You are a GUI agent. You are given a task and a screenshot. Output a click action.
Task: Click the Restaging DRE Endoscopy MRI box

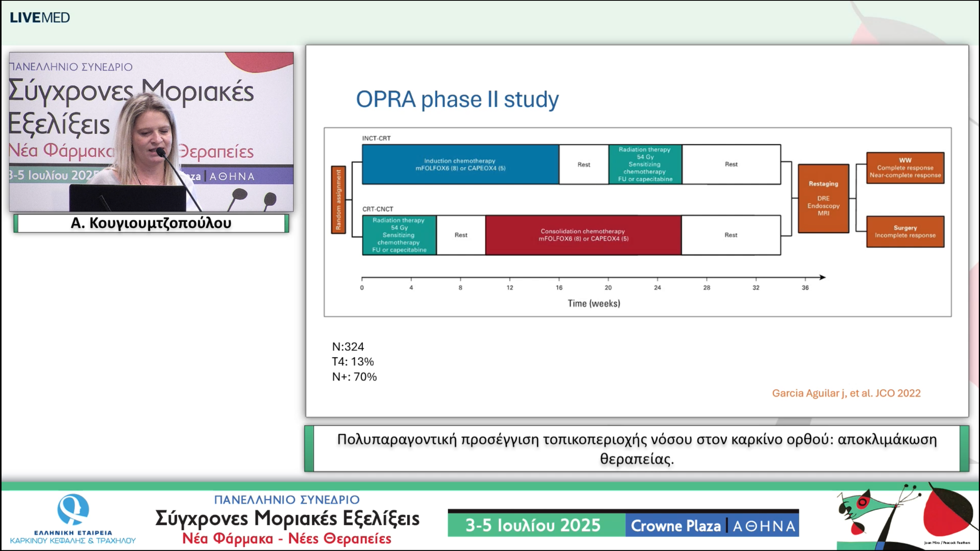[823, 199]
